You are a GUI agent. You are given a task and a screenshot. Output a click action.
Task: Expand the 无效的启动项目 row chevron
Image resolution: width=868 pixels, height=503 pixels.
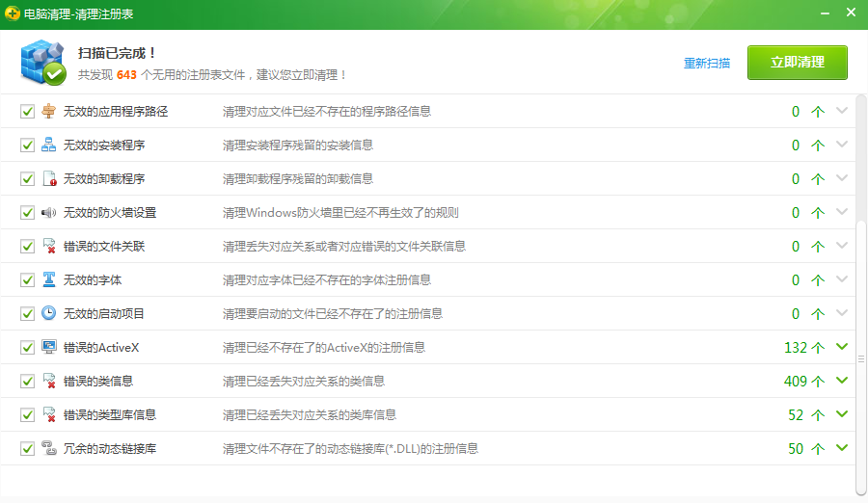(842, 313)
